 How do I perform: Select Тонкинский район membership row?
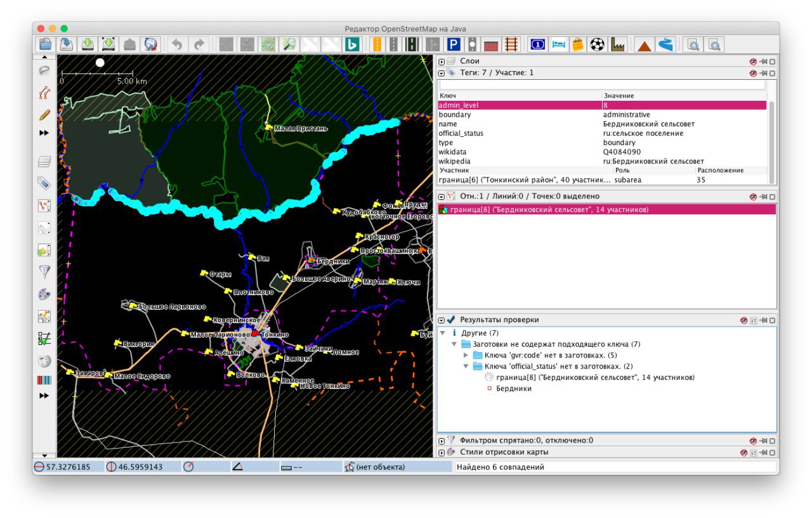(x=602, y=180)
